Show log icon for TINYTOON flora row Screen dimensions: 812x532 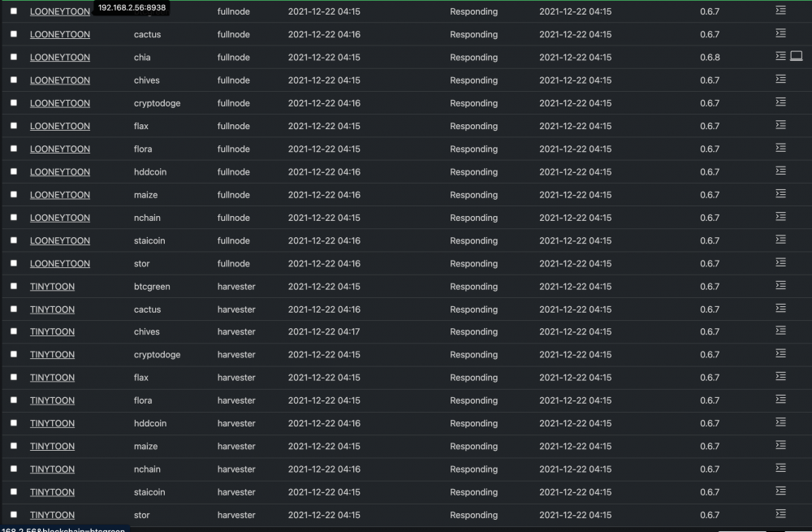[780, 399]
